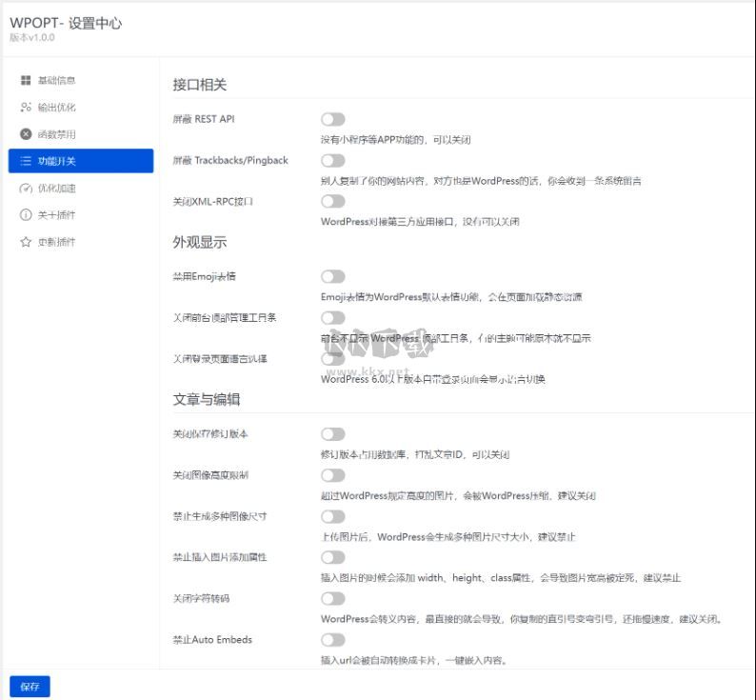Turn on 关闭字符转码 toggle
Image resolution: width=756 pixels, height=700 pixels.
(x=332, y=598)
